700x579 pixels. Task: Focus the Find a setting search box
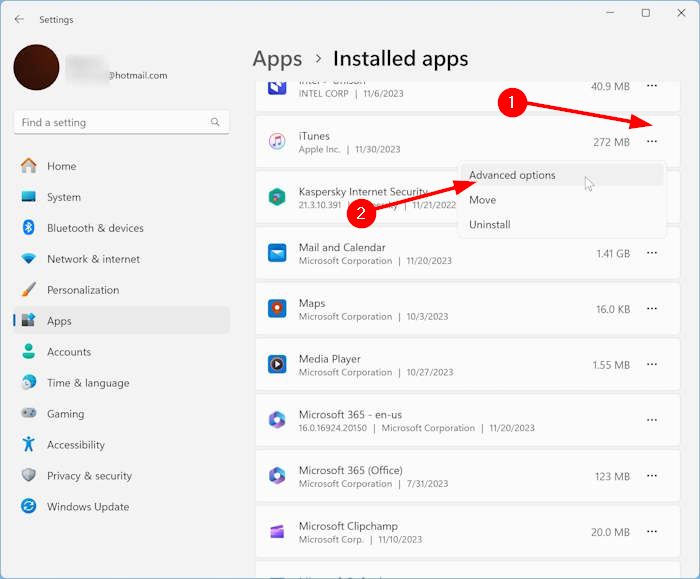click(x=121, y=122)
